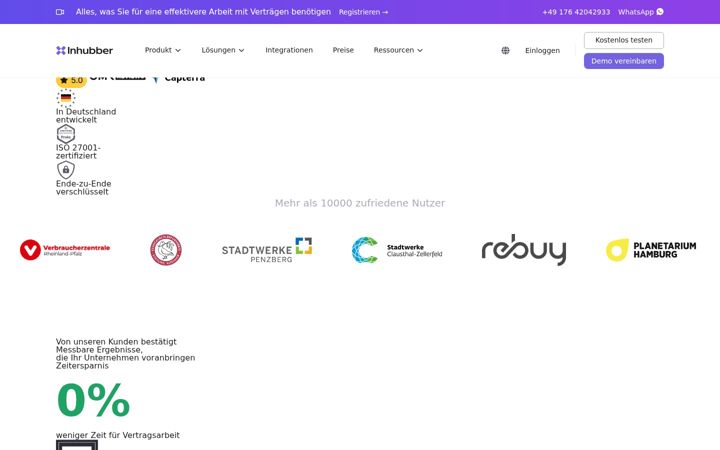Viewport: 720px width, 450px height.
Task: Click the phone number +49 176 42042933
Action: (x=576, y=12)
